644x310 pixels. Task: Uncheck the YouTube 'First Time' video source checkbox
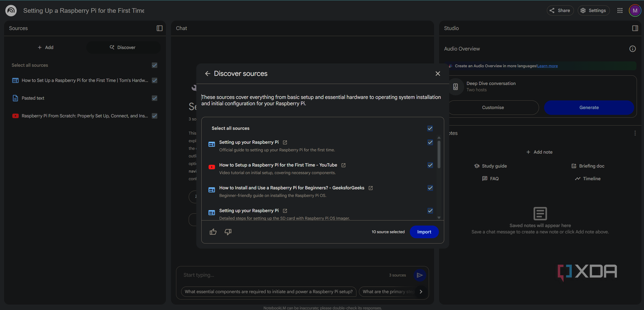pyautogui.click(x=430, y=165)
